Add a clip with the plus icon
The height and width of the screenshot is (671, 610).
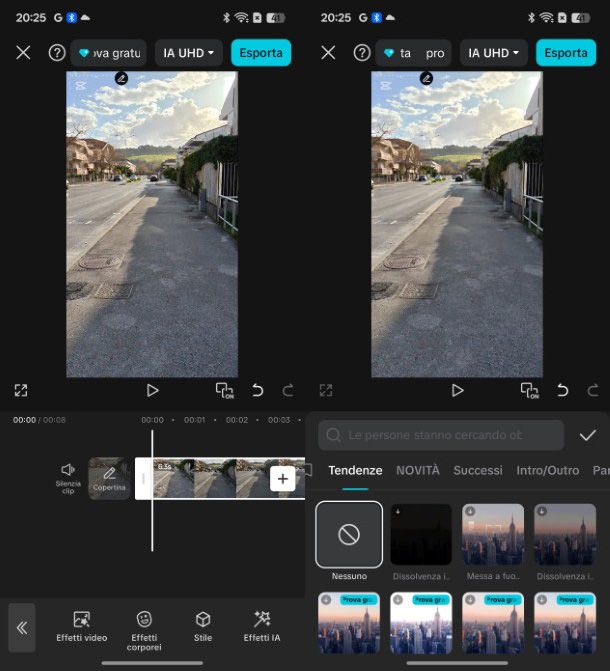(x=282, y=479)
